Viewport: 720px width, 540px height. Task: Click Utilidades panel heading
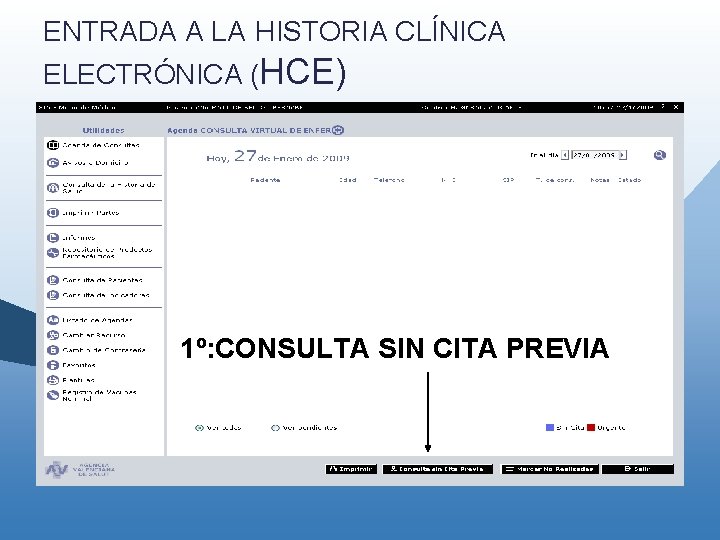click(103, 130)
